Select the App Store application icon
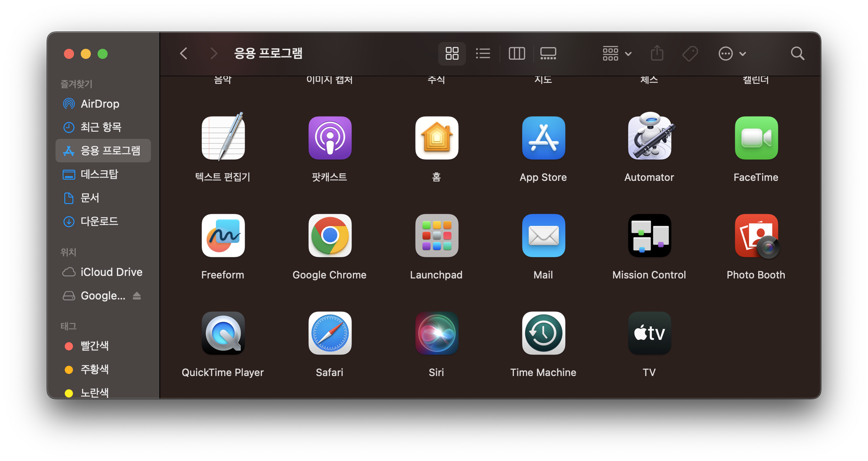 (x=543, y=138)
